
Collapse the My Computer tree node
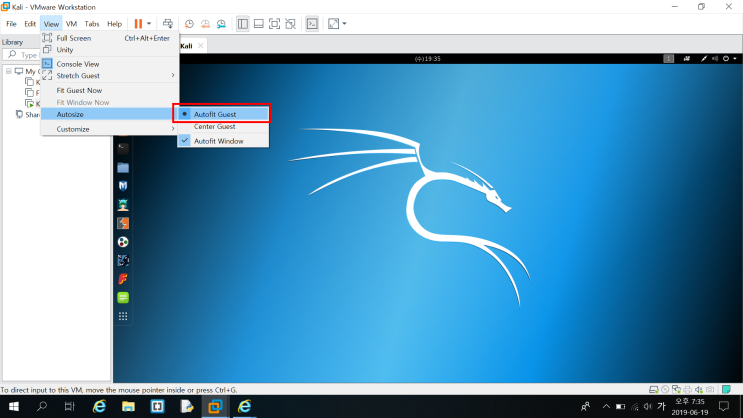pos(9,71)
